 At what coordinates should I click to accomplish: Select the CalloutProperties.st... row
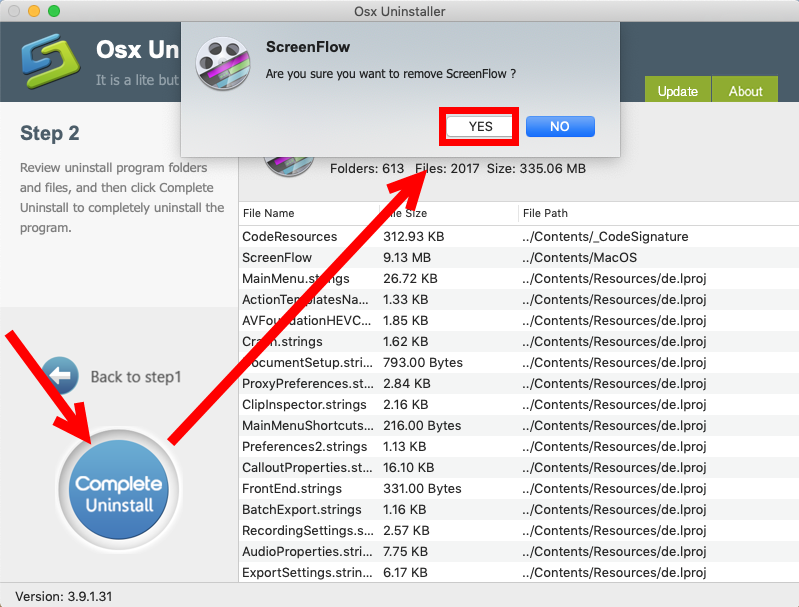(x=519, y=467)
